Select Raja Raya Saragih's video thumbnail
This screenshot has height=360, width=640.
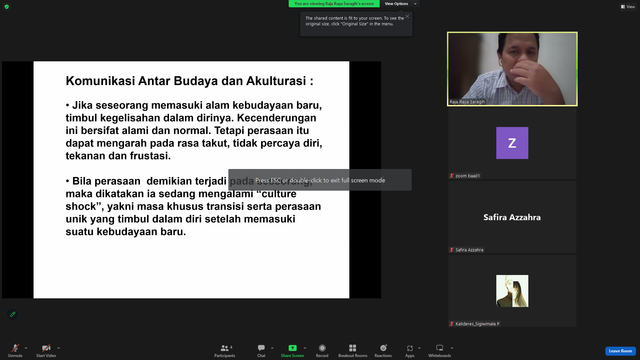pyautogui.click(x=512, y=69)
